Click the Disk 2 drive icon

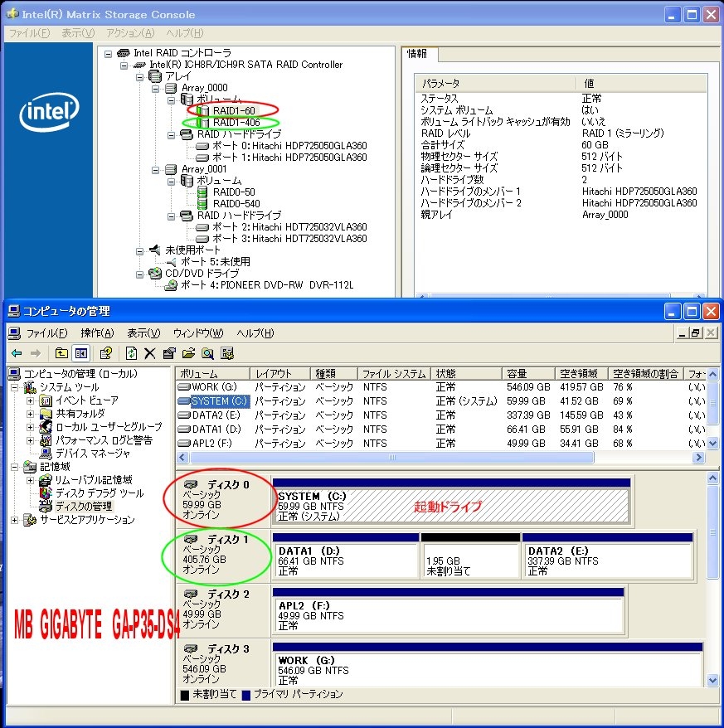tap(191, 594)
